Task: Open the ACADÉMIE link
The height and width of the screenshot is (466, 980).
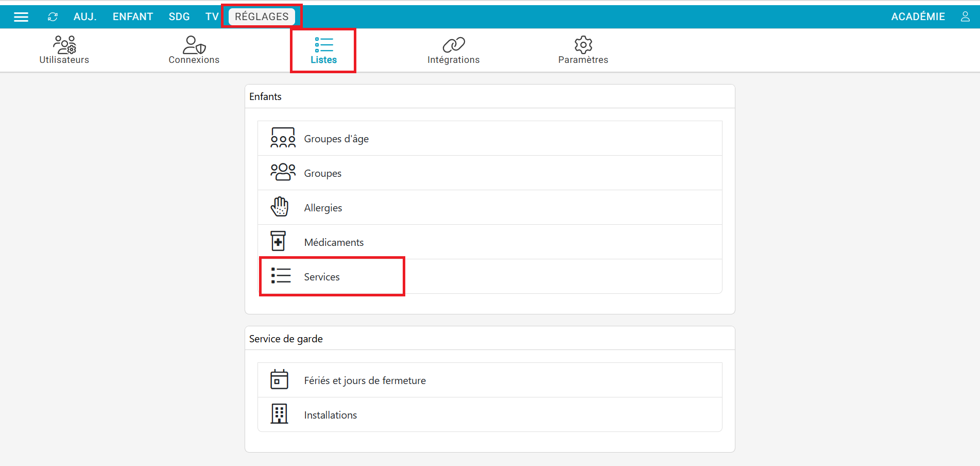Action: [x=918, y=17]
